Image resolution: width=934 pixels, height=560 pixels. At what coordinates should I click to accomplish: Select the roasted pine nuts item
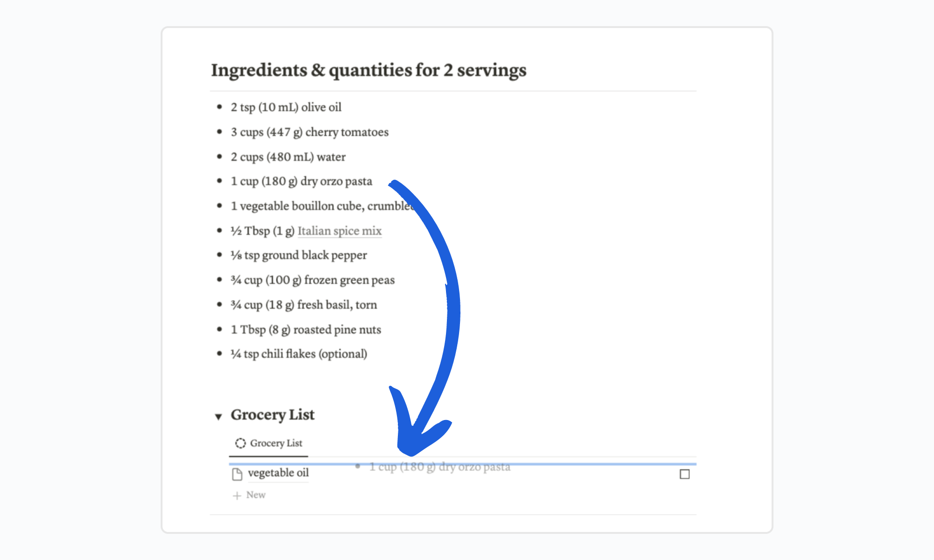[x=306, y=329]
